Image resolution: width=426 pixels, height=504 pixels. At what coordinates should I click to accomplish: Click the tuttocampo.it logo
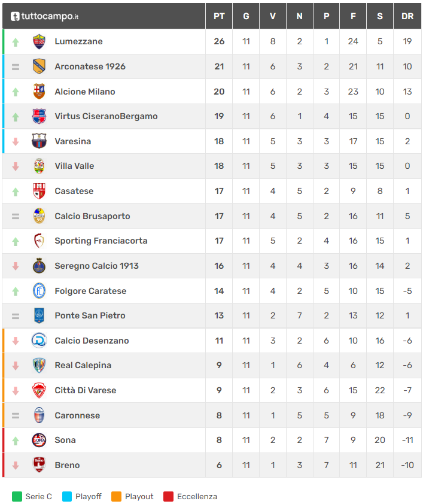pyautogui.click(x=45, y=16)
